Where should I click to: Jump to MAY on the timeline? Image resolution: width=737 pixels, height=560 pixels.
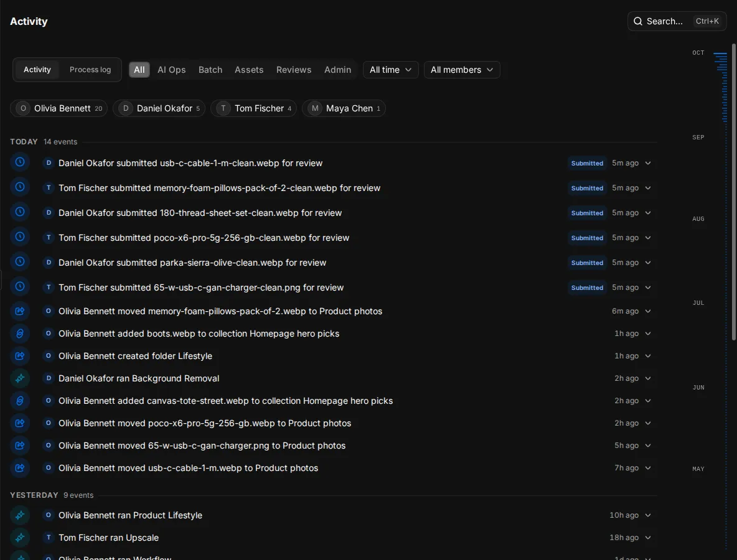pos(698,469)
